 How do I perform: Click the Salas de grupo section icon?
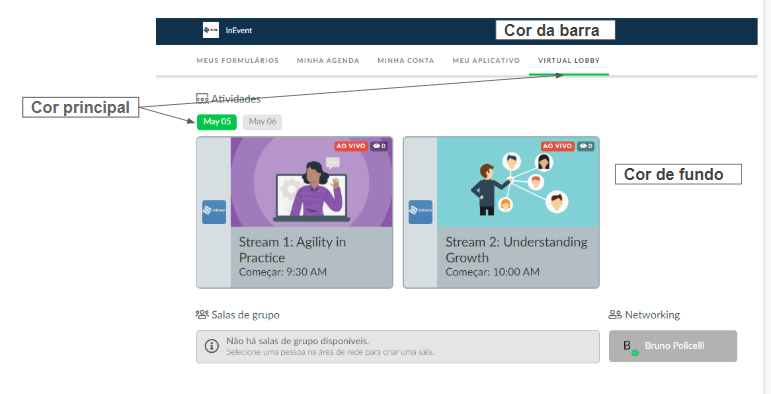point(202,314)
